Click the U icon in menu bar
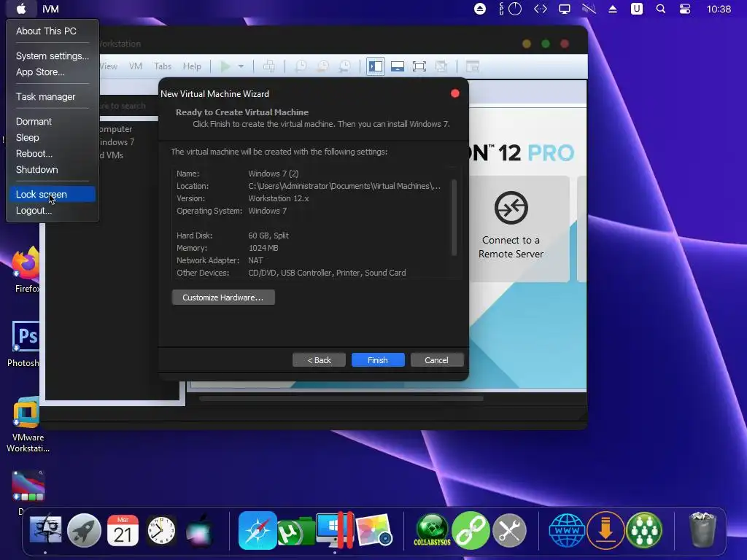747x560 pixels. click(x=637, y=9)
